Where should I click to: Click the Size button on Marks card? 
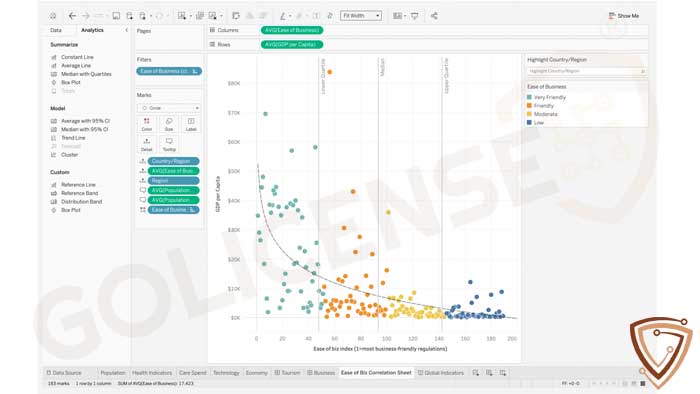tap(169, 124)
